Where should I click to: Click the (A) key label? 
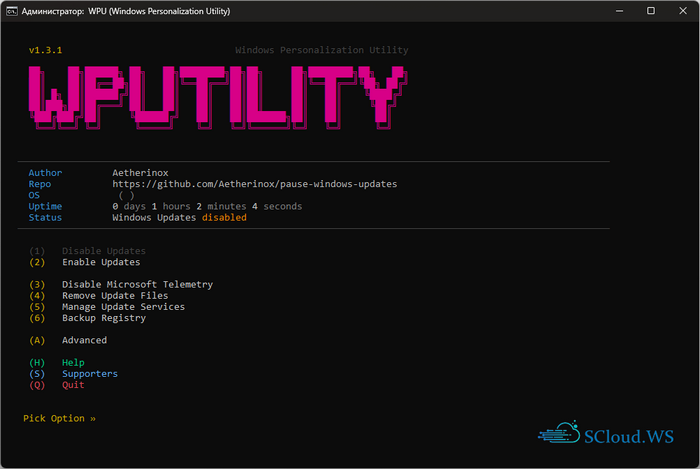pos(37,340)
